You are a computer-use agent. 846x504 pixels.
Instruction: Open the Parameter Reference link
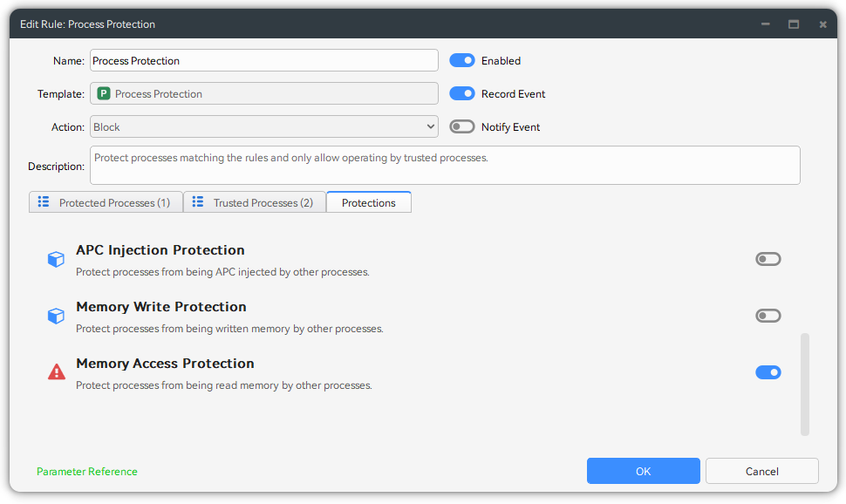tap(87, 472)
